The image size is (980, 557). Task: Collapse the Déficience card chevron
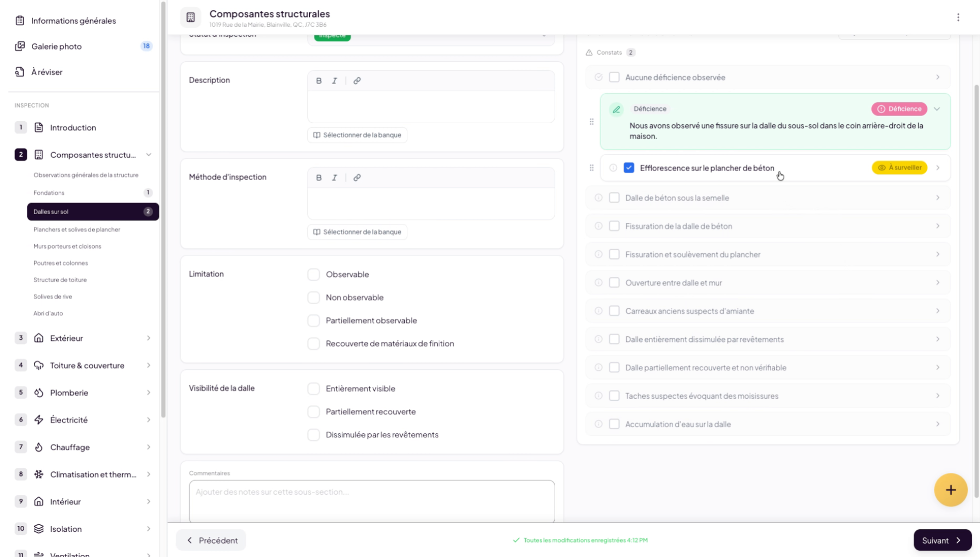(x=937, y=109)
